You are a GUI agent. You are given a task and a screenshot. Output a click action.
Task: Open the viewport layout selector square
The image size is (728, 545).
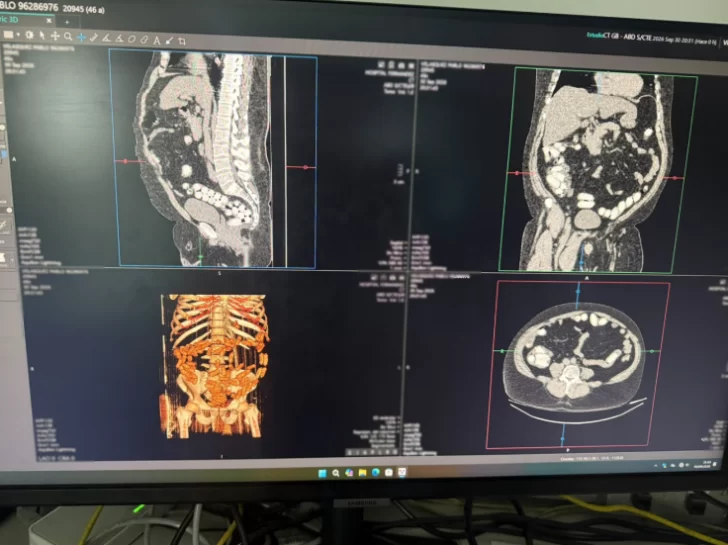click(8, 35)
